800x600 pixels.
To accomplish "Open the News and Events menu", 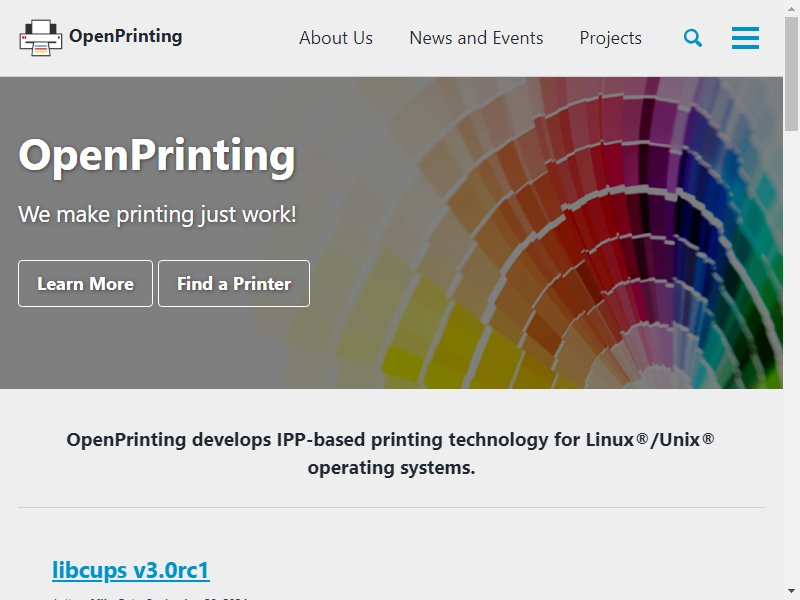I will click(476, 38).
